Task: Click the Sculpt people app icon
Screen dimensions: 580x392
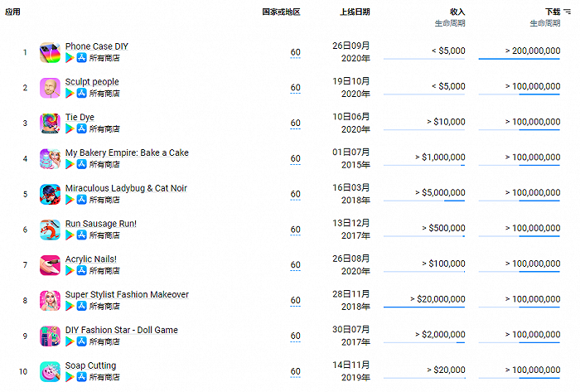Action: [50, 88]
